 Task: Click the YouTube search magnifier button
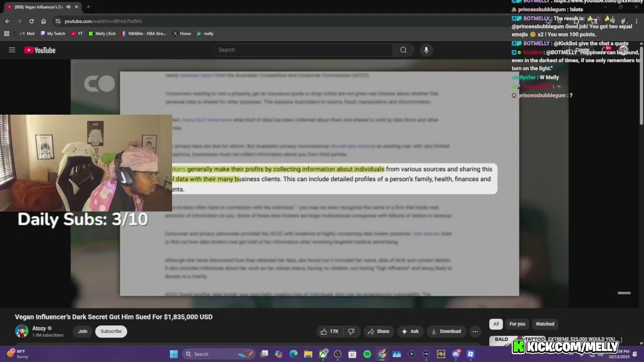[x=403, y=50]
